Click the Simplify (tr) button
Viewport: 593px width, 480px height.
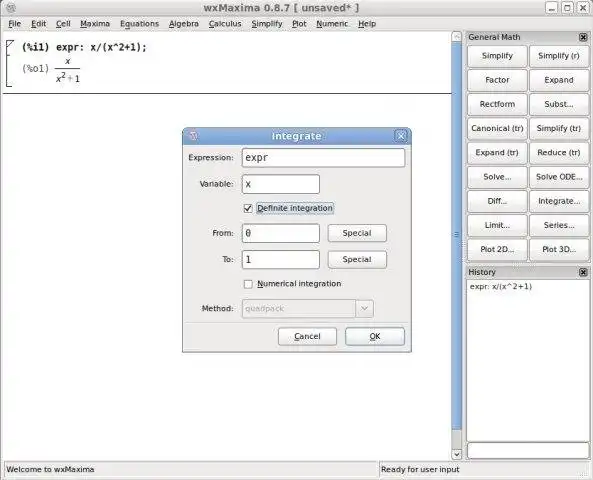point(559,128)
